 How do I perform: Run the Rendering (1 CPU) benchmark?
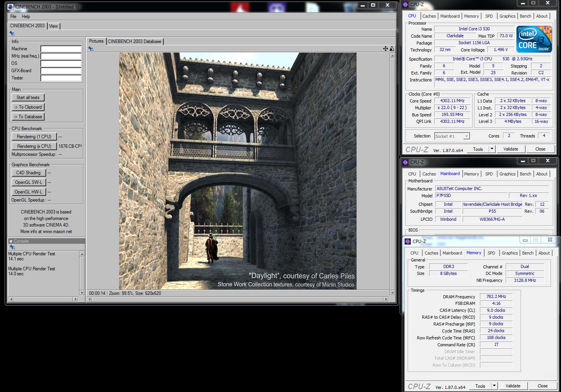tap(34, 137)
